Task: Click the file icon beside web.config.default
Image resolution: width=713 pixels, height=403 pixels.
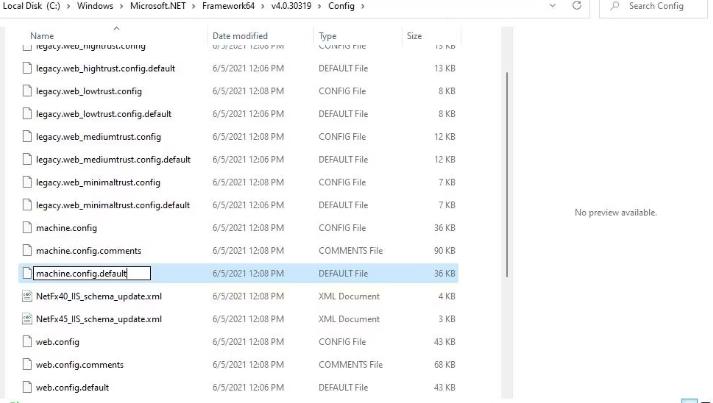Action: tap(27, 387)
